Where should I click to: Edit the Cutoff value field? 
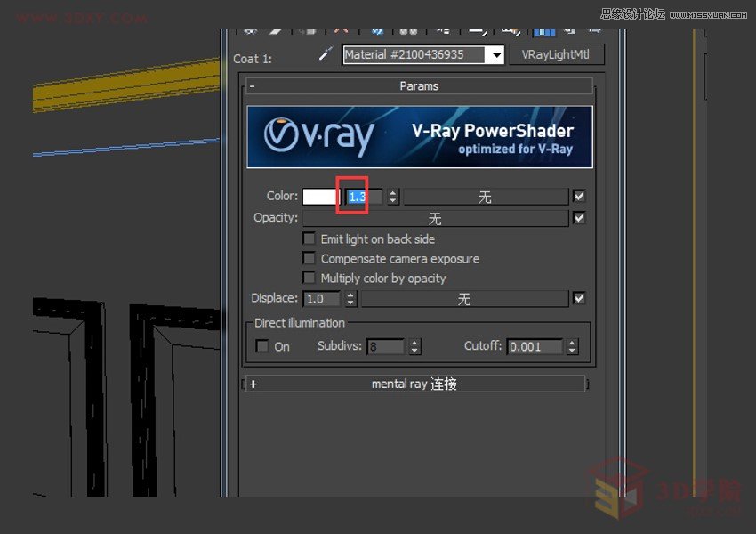coord(534,346)
